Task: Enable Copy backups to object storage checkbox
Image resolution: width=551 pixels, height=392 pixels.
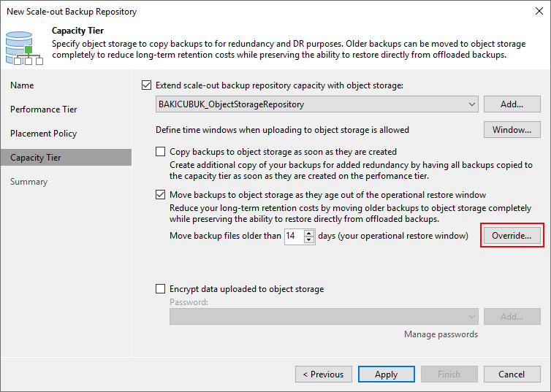Action: tap(160, 152)
